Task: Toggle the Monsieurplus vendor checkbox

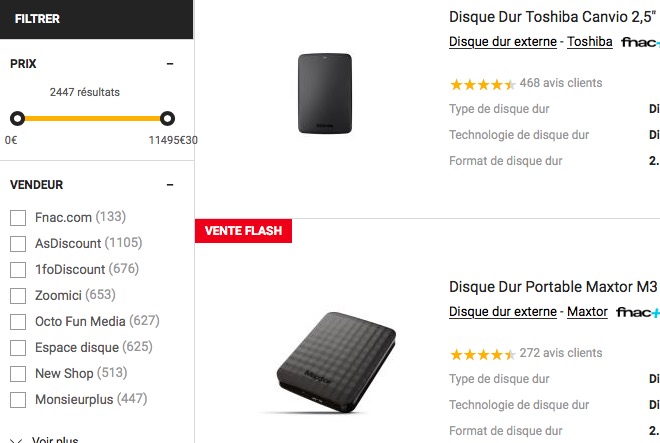Action: (x=17, y=399)
